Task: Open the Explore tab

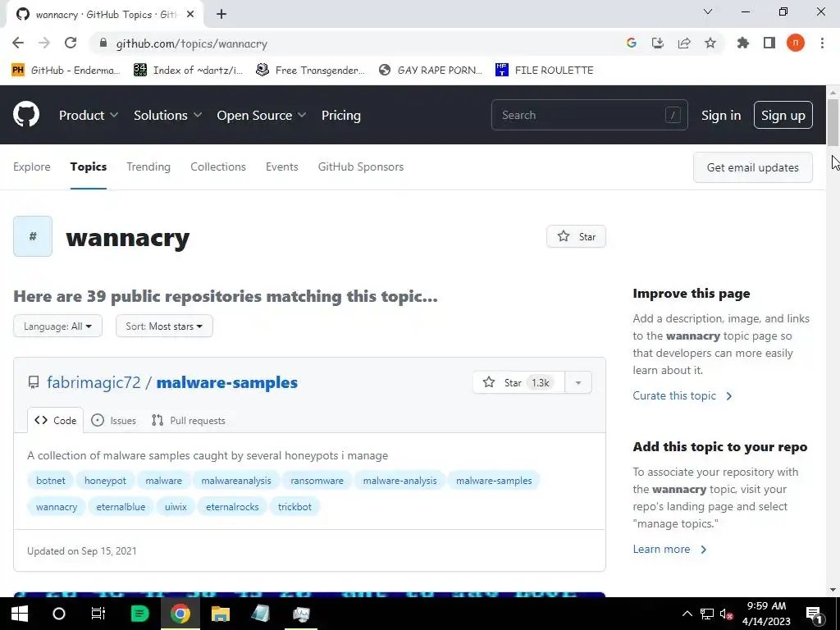Action: 32,167
